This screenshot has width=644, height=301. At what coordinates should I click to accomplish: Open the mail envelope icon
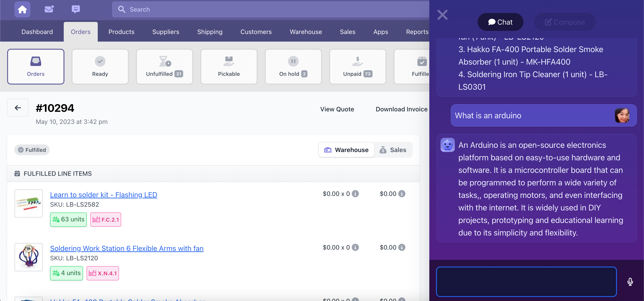coord(49,9)
